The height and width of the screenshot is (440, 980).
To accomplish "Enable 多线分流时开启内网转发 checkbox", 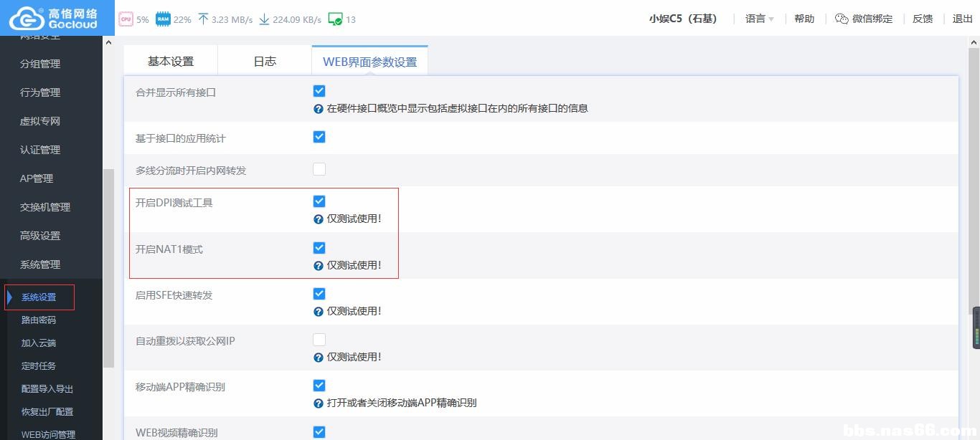I will pos(319,168).
